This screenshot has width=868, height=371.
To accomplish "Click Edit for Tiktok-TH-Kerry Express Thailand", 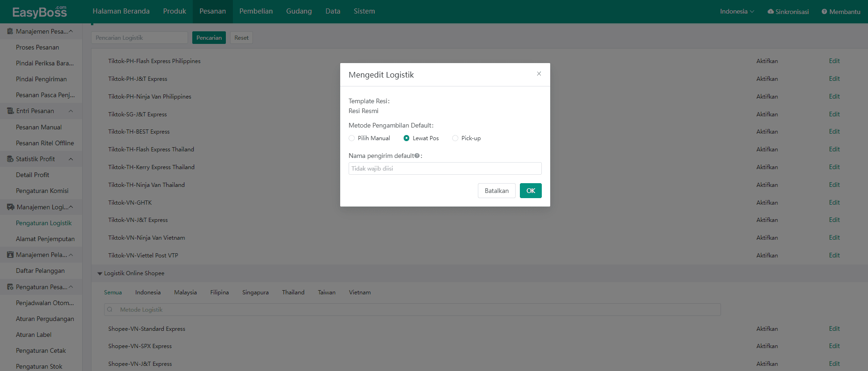I will (x=834, y=167).
